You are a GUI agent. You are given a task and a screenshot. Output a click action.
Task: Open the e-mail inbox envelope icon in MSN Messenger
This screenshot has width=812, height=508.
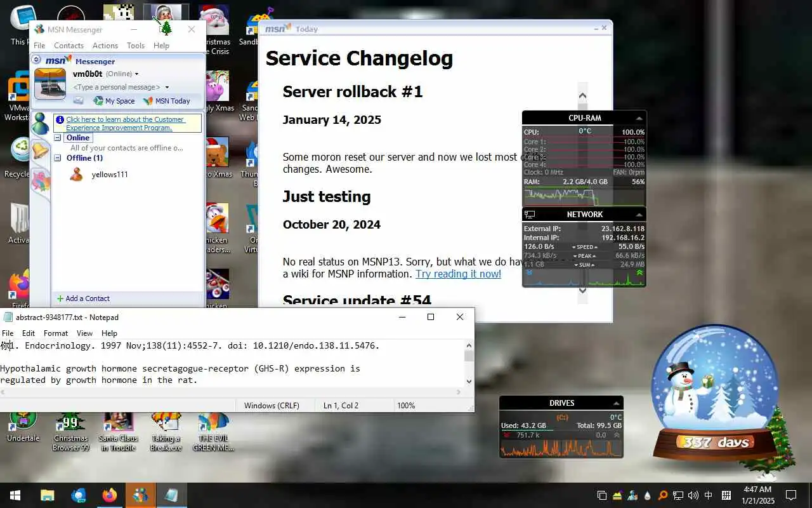click(x=78, y=100)
